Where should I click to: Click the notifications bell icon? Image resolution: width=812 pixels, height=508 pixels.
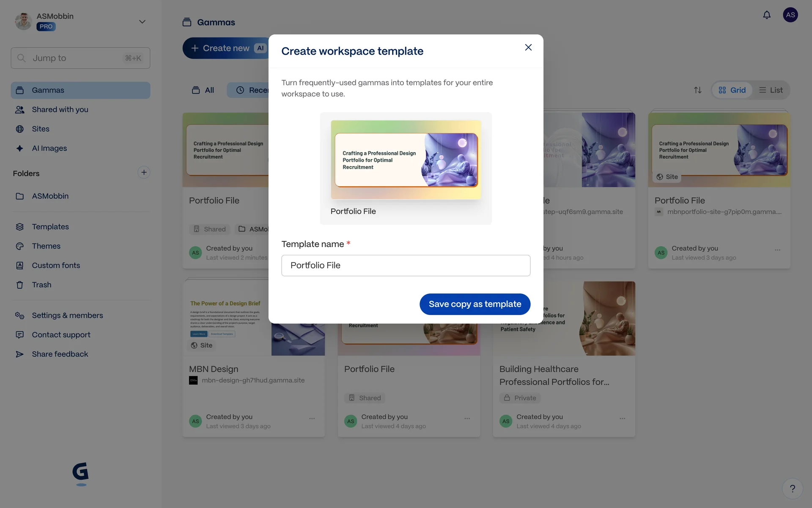766,15
